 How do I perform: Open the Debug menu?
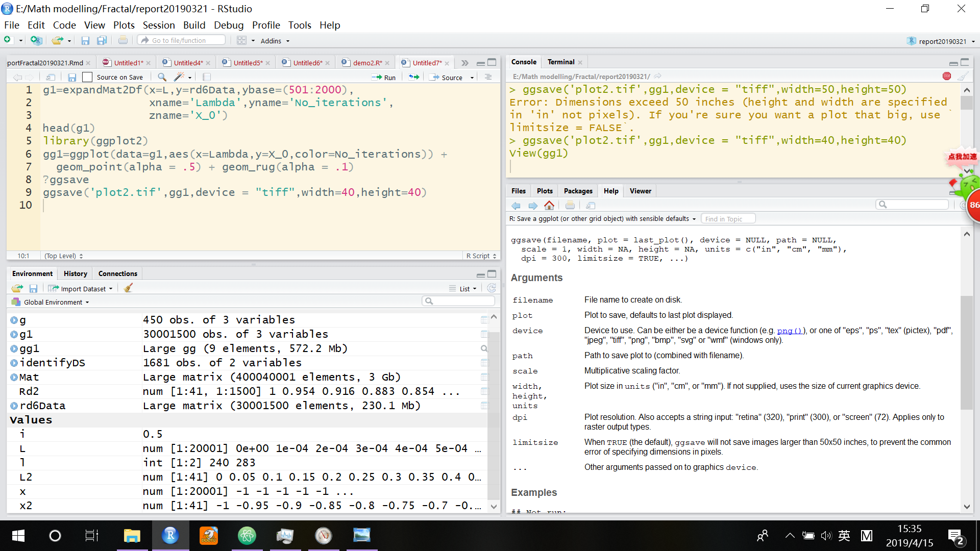pyautogui.click(x=229, y=25)
